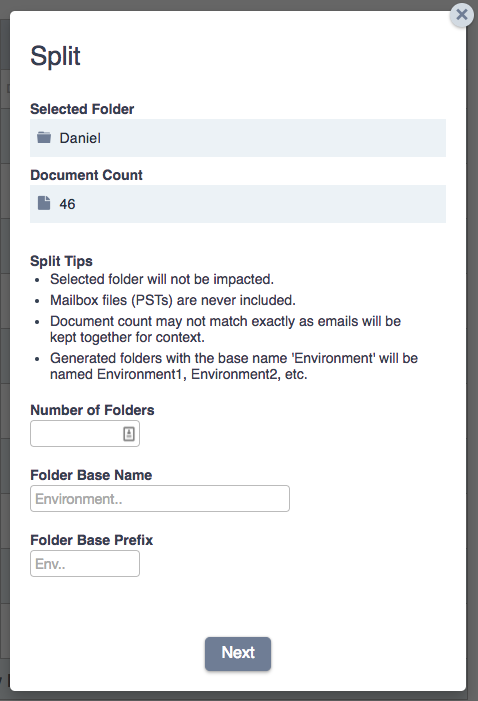The width and height of the screenshot is (478, 701).
Task: Click the autofill icon in Number of Folders
Action: click(x=129, y=433)
